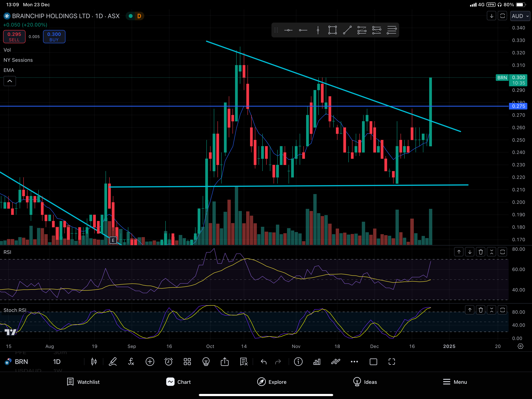Open the bar chart financials icon
532x399 pixels.
click(317, 362)
